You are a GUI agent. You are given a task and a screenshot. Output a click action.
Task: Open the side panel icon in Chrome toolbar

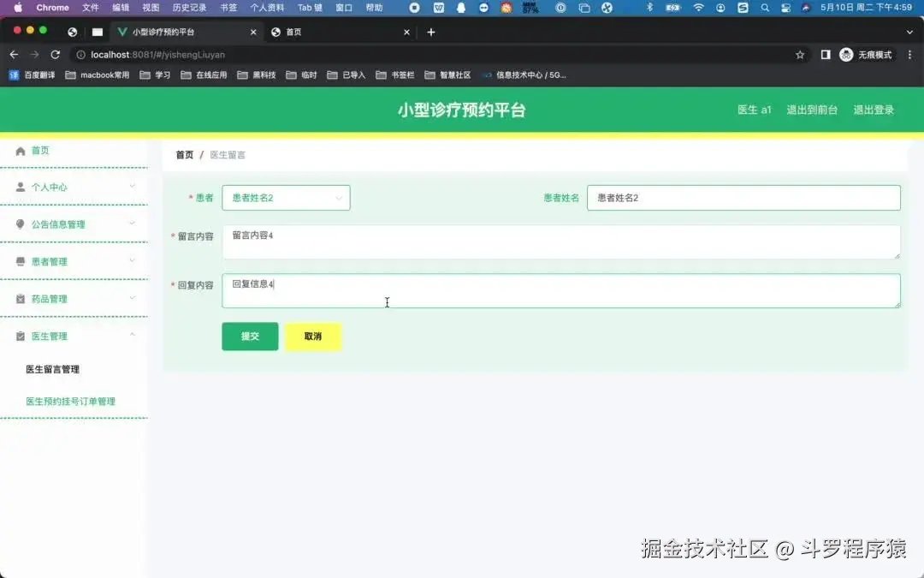(826, 54)
